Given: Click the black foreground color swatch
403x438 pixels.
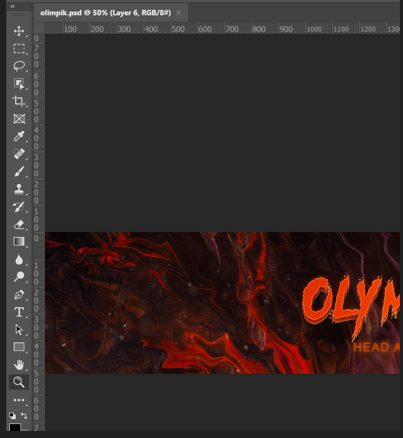Looking at the screenshot, I should [15, 427].
